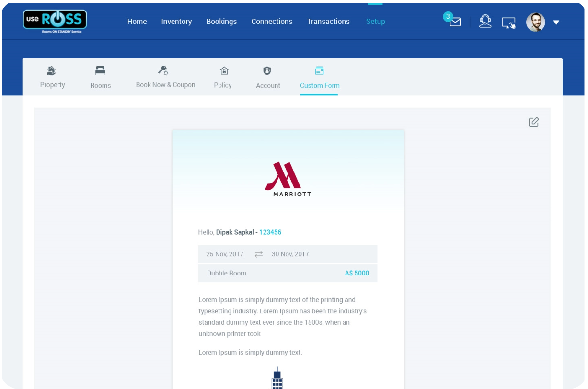This screenshot has height=389, width=588.
Task: Click the useROSS logo
Action: coord(55,22)
